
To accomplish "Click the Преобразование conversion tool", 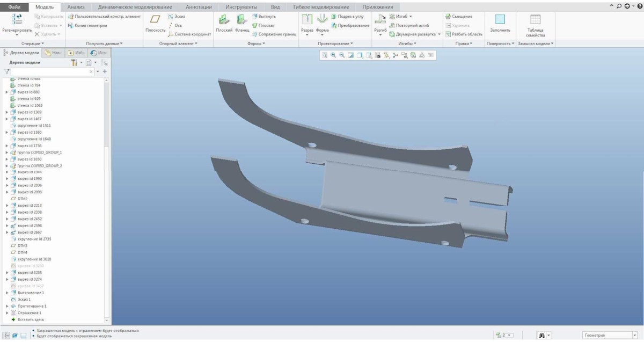I will tap(350, 25).
